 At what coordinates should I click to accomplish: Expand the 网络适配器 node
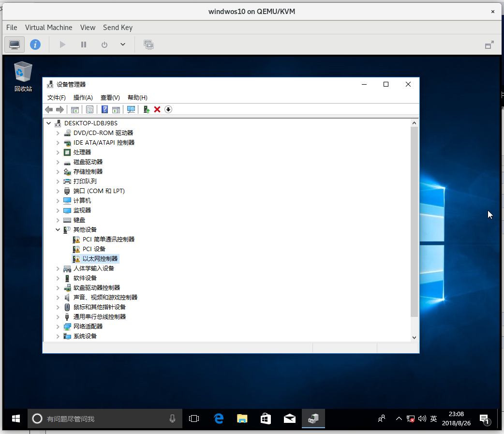click(58, 327)
